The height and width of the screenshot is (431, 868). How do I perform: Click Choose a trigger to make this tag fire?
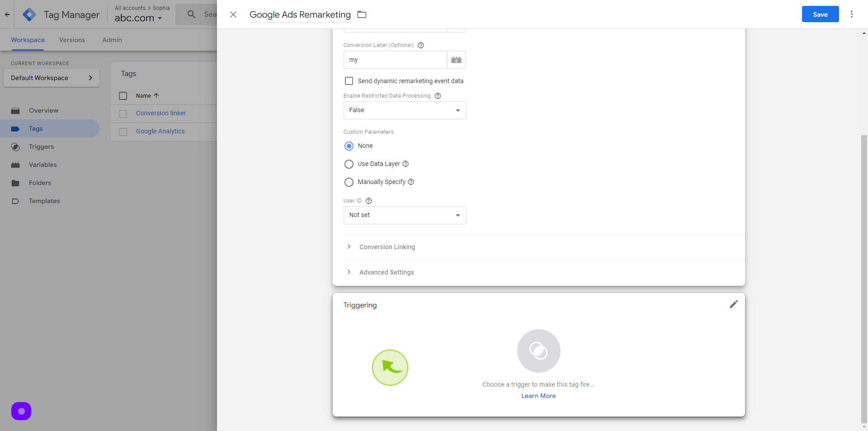coord(538,384)
